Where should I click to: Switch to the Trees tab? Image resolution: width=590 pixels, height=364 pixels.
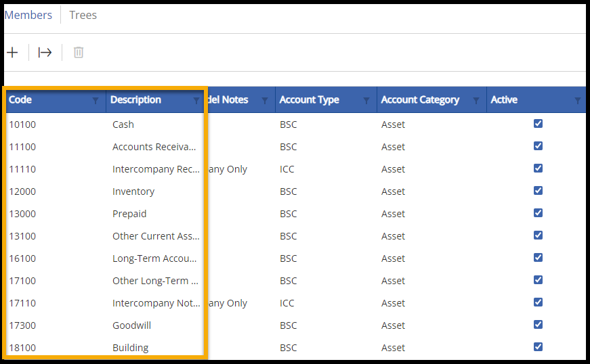point(83,15)
